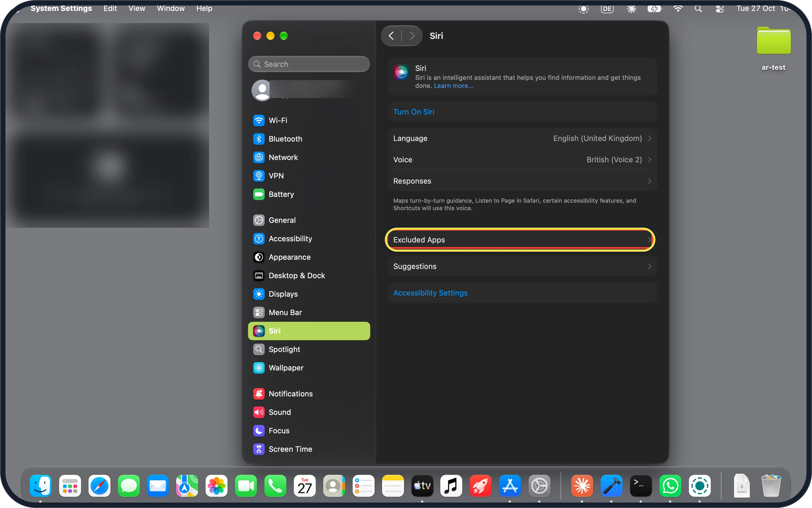Open VPN settings pane

309,176
